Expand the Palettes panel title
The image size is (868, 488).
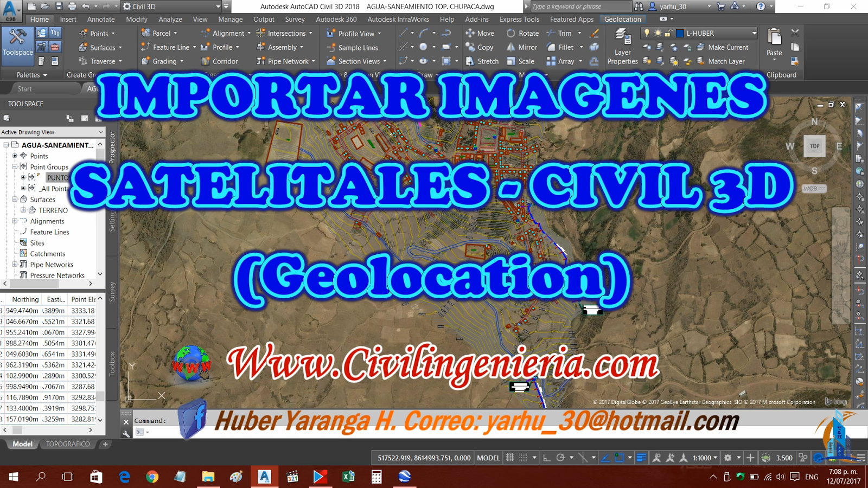32,75
